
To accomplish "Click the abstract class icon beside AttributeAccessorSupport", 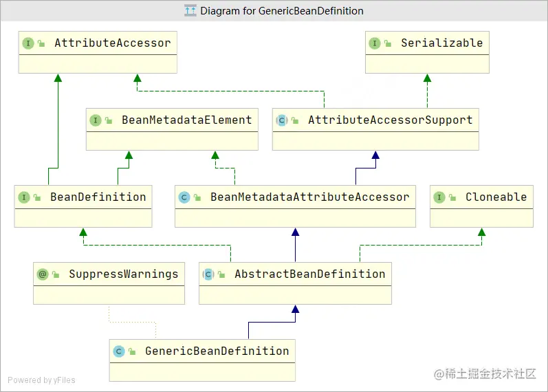I will point(281,120).
